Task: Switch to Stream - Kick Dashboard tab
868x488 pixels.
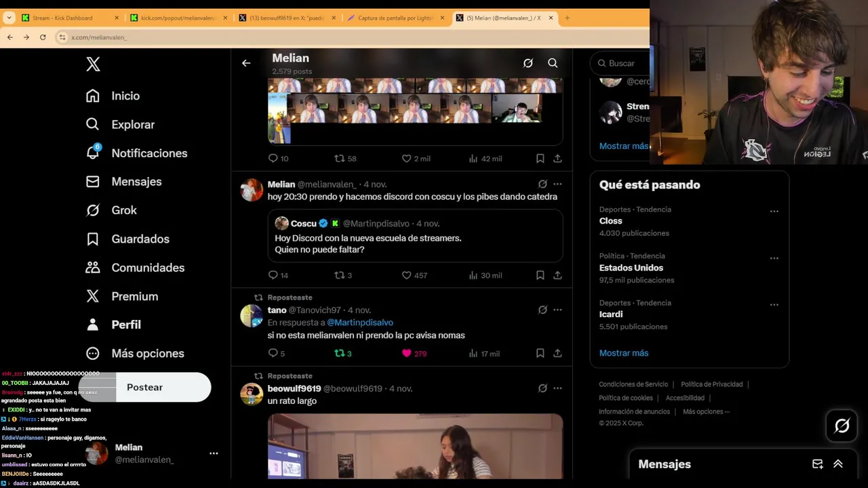Action: click(71, 18)
